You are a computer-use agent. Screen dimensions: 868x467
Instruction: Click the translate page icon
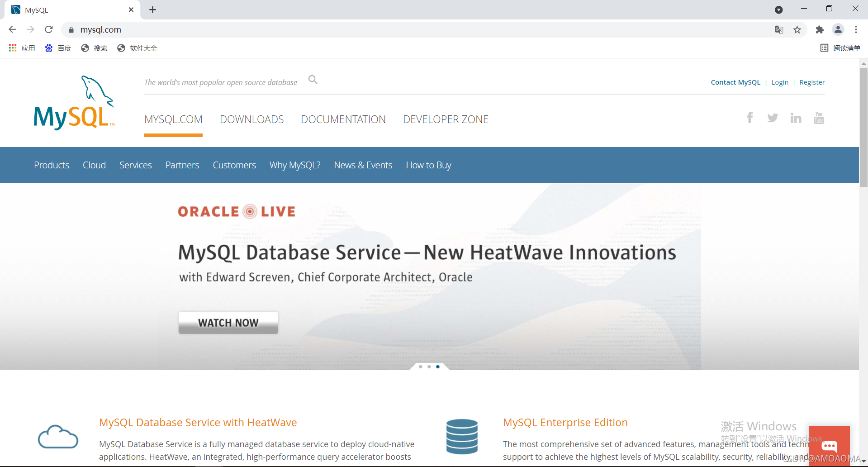(x=779, y=30)
